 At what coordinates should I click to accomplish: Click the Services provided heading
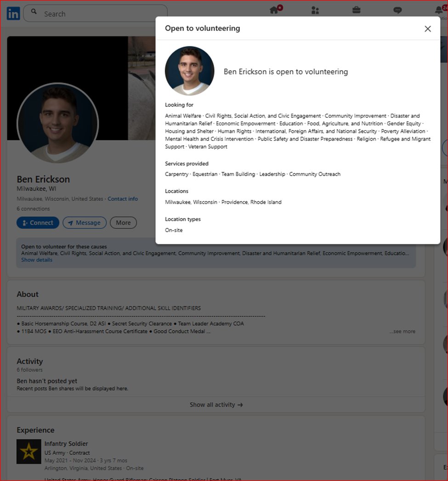pyautogui.click(x=187, y=164)
